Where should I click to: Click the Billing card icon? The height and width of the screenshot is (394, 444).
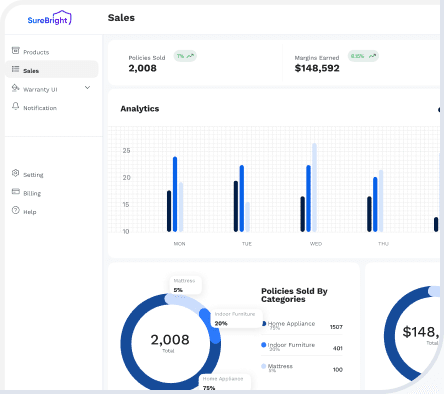pos(16,191)
